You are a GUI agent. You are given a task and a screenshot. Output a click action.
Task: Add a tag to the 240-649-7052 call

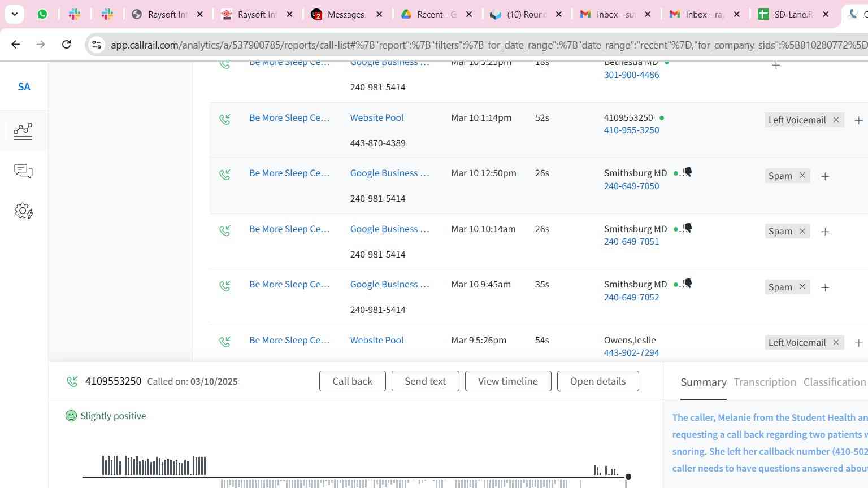click(825, 287)
